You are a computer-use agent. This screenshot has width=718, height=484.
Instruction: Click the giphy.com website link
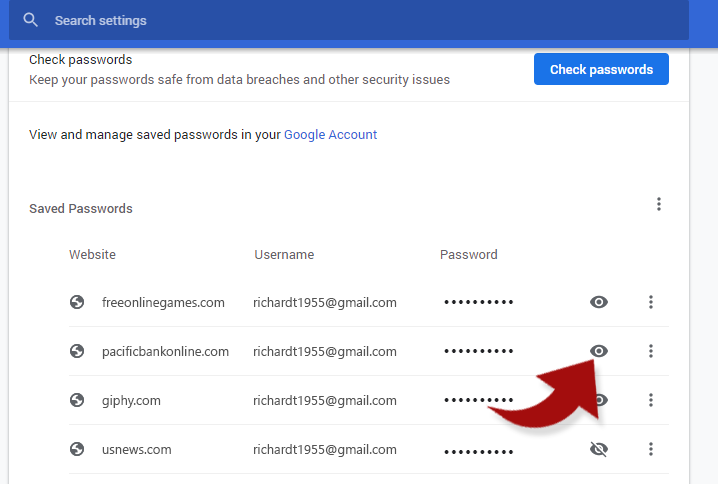coord(131,401)
